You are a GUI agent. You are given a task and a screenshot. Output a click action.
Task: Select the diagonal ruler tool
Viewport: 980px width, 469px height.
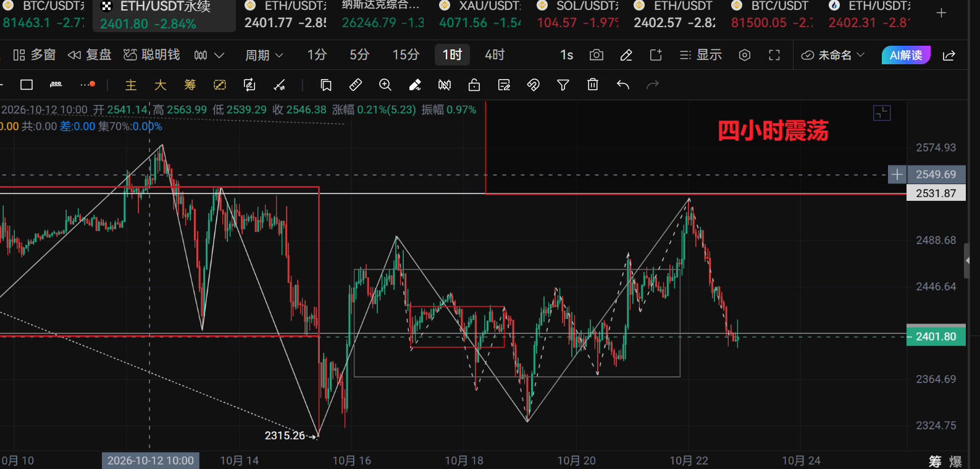click(x=356, y=85)
